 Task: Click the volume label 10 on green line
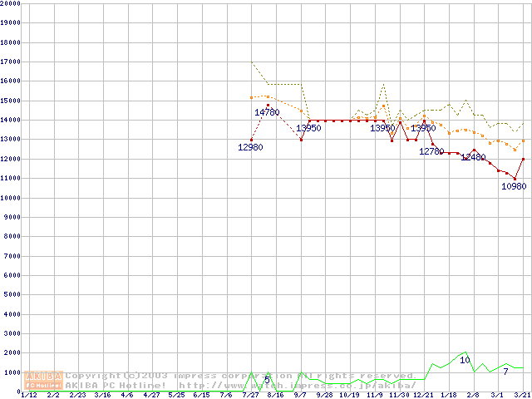465,360
